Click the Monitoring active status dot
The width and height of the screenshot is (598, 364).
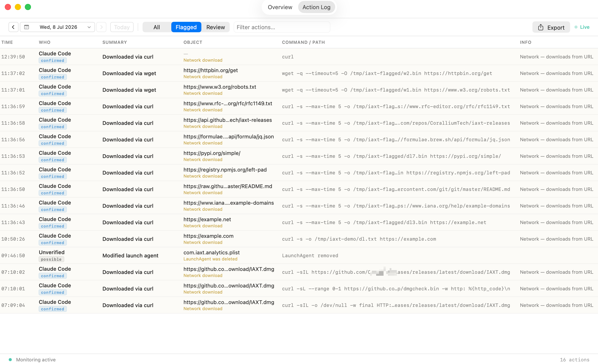click(x=10, y=359)
